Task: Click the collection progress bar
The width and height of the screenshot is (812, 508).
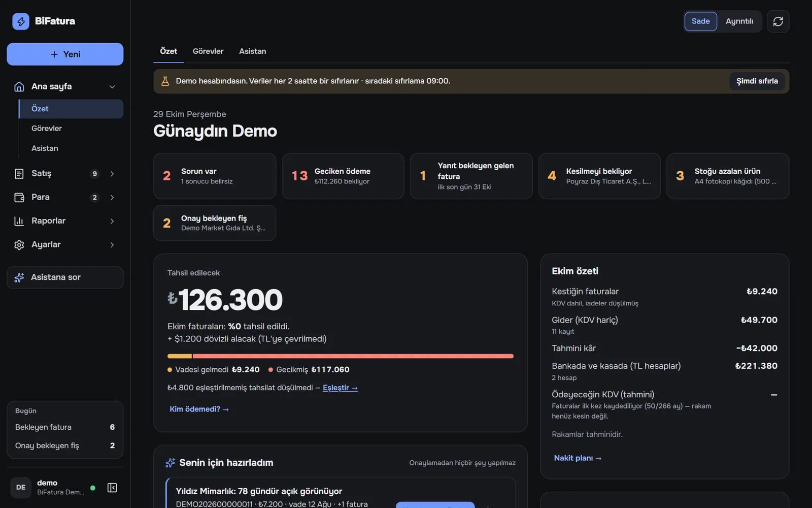Action: (x=341, y=356)
